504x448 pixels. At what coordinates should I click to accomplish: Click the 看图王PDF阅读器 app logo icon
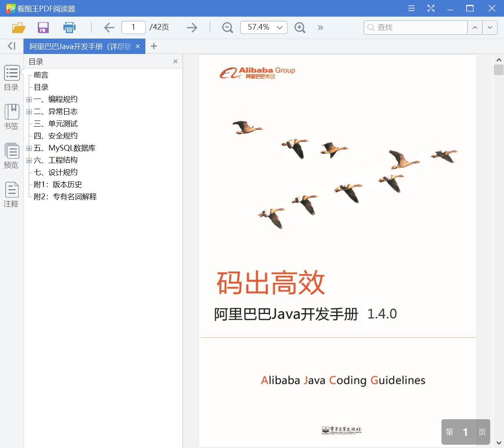(11, 8)
